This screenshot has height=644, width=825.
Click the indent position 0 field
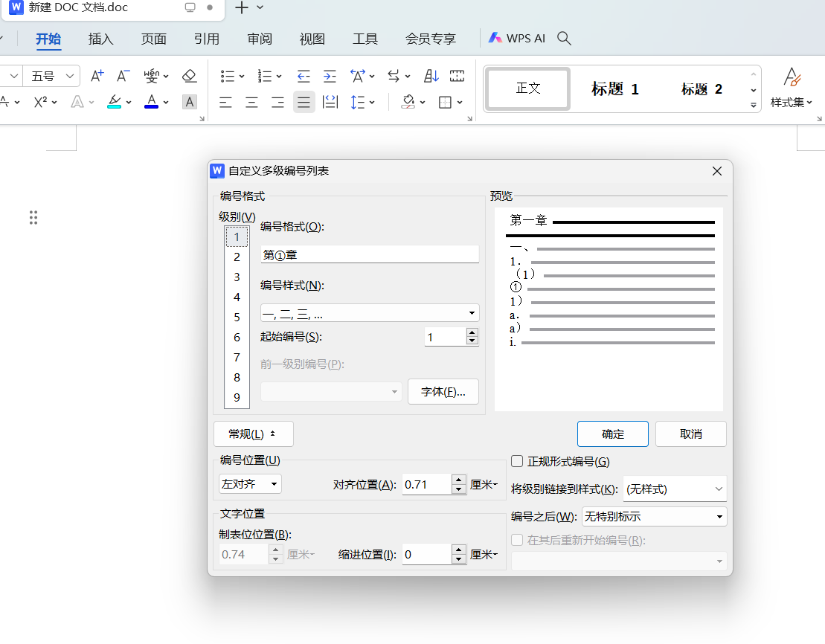click(427, 554)
